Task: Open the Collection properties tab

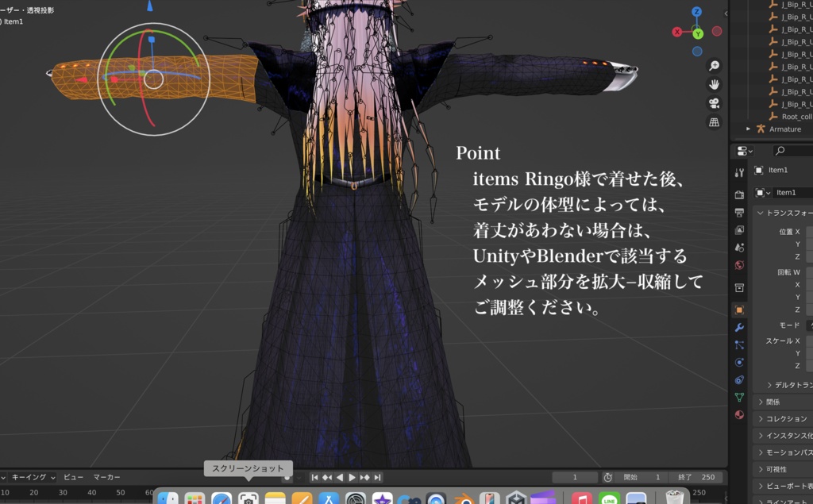Action: [739, 288]
